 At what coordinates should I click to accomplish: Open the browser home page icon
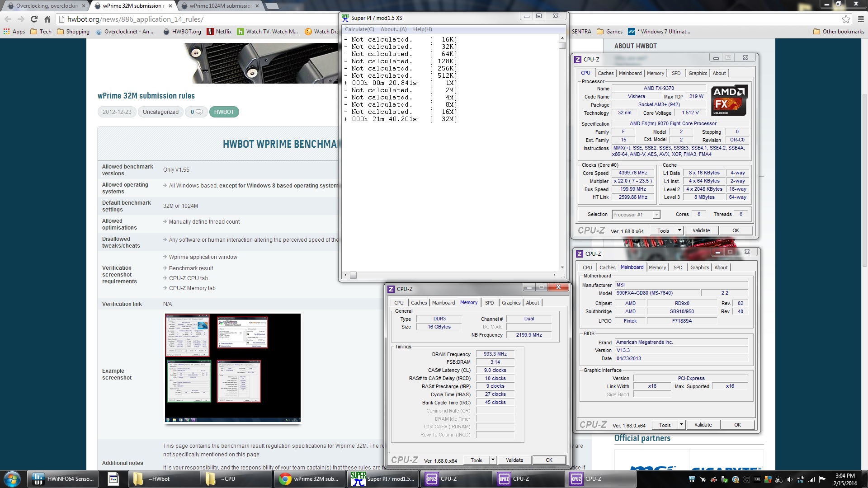point(47,19)
